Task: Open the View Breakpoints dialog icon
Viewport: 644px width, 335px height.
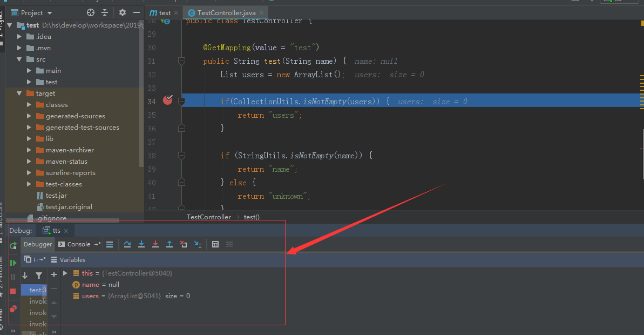Action: [x=12, y=309]
